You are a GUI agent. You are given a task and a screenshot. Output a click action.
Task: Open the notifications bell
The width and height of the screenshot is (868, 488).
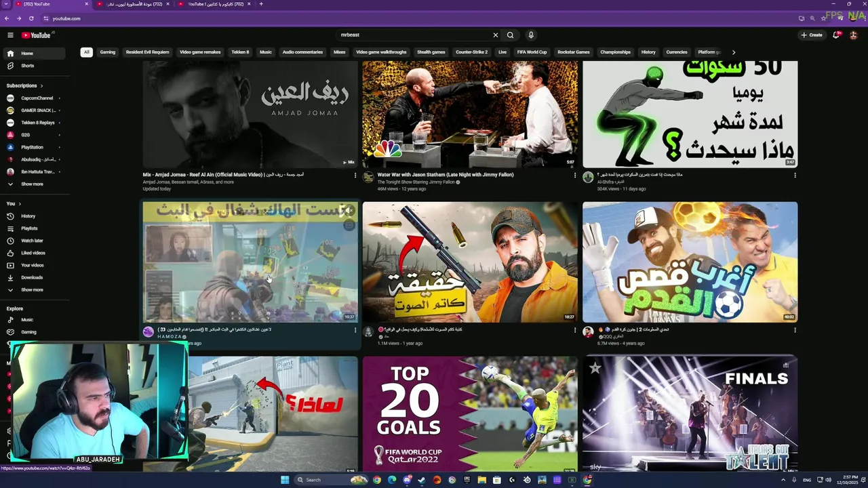click(836, 35)
